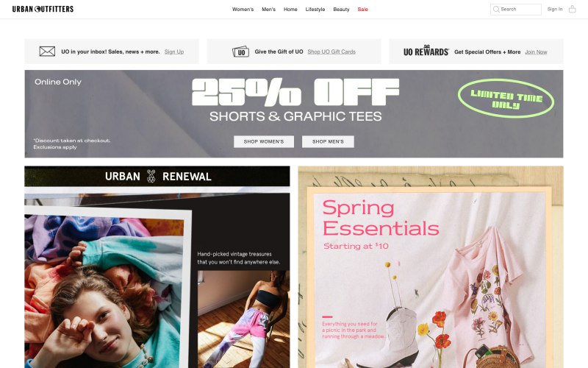Open the shopping bag icon

[x=573, y=9]
